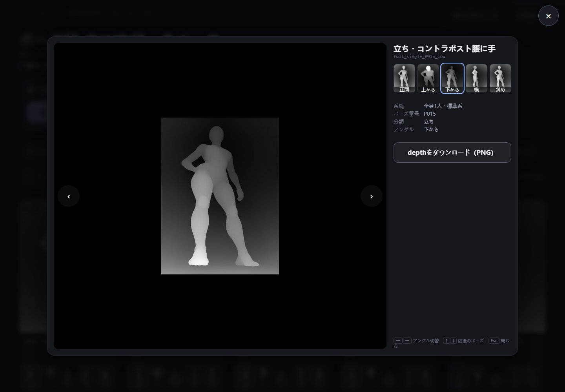Select the 横 angle thumbnail
565x392 pixels.
476,78
